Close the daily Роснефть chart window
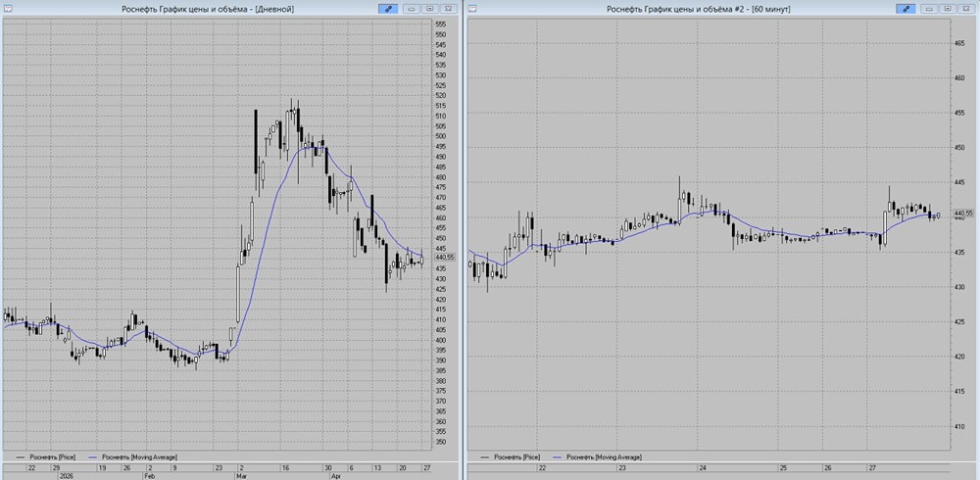Image resolution: width=980 pixels, height=480 pixels. click(448, 8)
